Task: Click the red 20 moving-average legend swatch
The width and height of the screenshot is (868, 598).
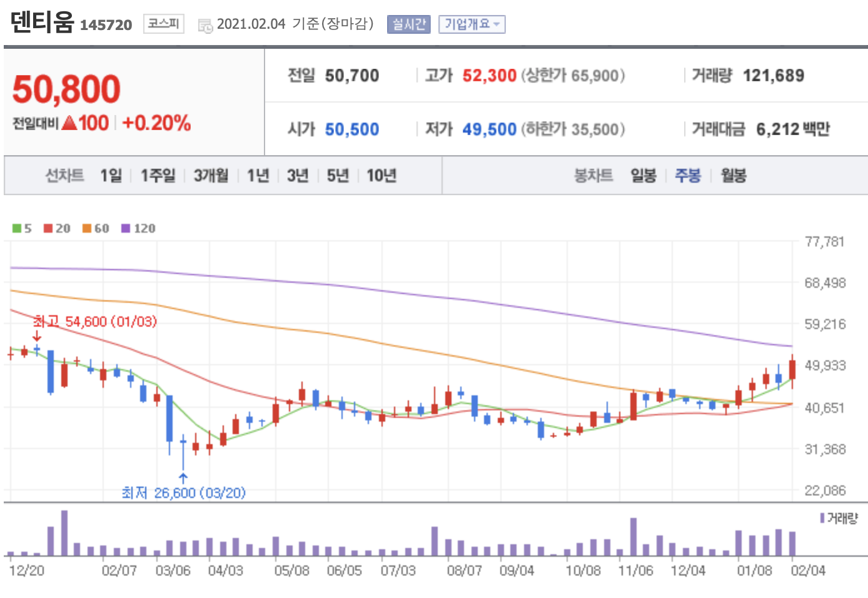Action: (48, 228)
